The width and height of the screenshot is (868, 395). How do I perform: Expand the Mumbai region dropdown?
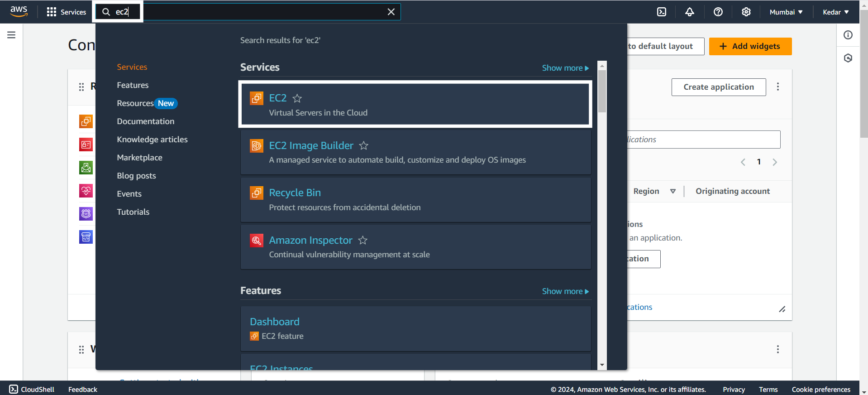[786, 12]
